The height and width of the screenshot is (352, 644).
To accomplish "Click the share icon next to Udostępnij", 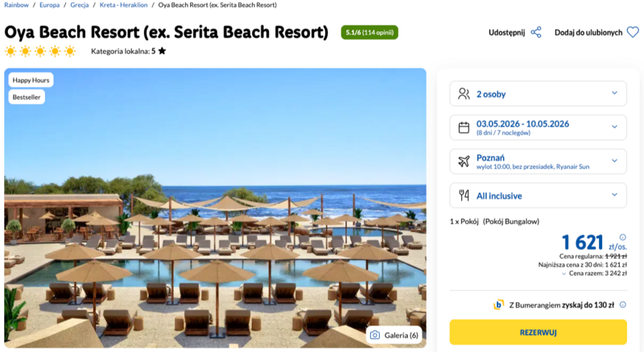I will point(536,33).
